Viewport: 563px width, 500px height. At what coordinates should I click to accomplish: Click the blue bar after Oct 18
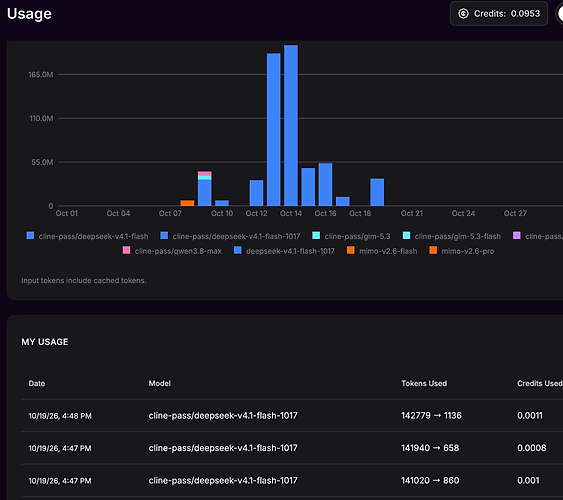pos(377,192)
